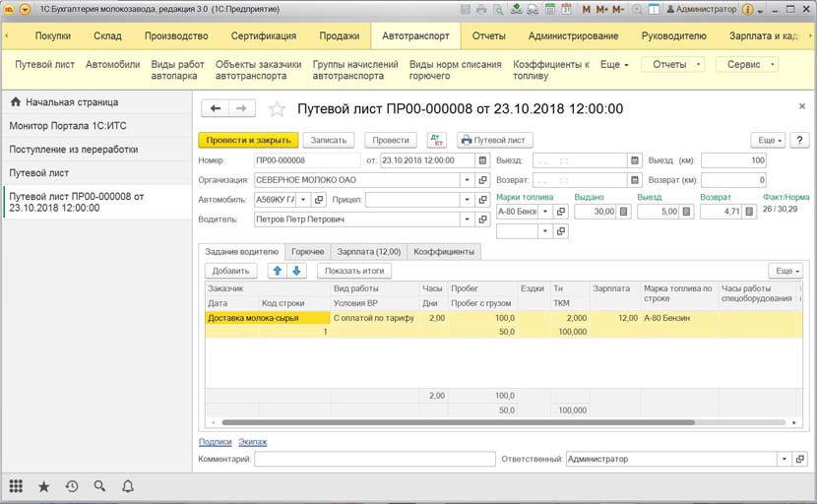Click Добавить row button
This screenshot has width=817, height=504.
click(x=230, y=271)
